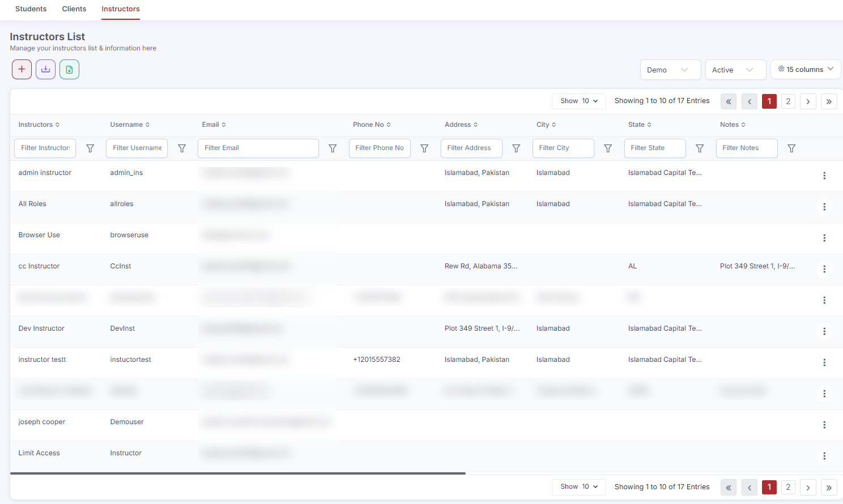Click the Filter City input field
The width and height of the screenshot is (843, 504).
pyautogui.click(x=563, y=148)
